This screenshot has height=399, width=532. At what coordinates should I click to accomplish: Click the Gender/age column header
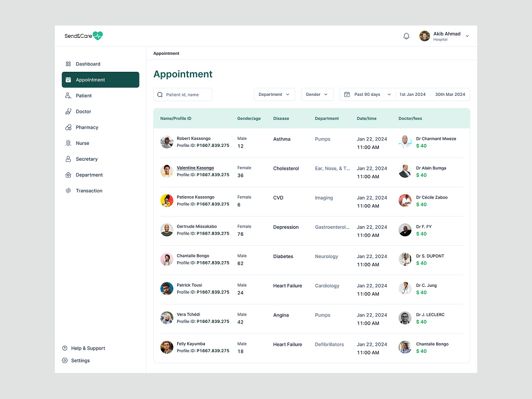pos(248,119)
